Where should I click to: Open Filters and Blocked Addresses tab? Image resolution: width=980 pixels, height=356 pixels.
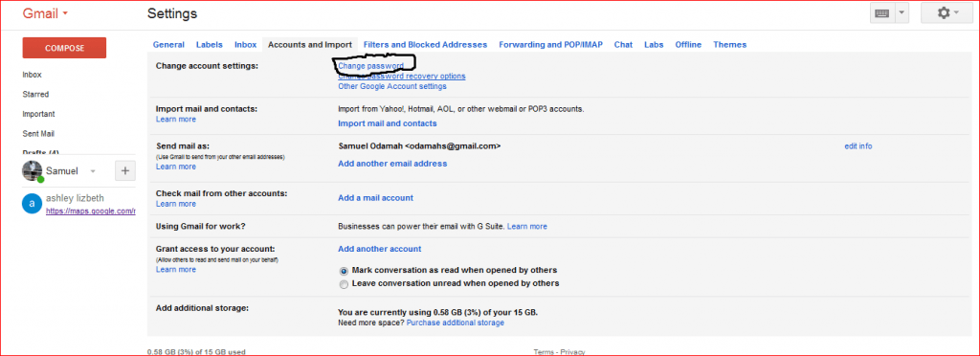click(x=425, y=44)
